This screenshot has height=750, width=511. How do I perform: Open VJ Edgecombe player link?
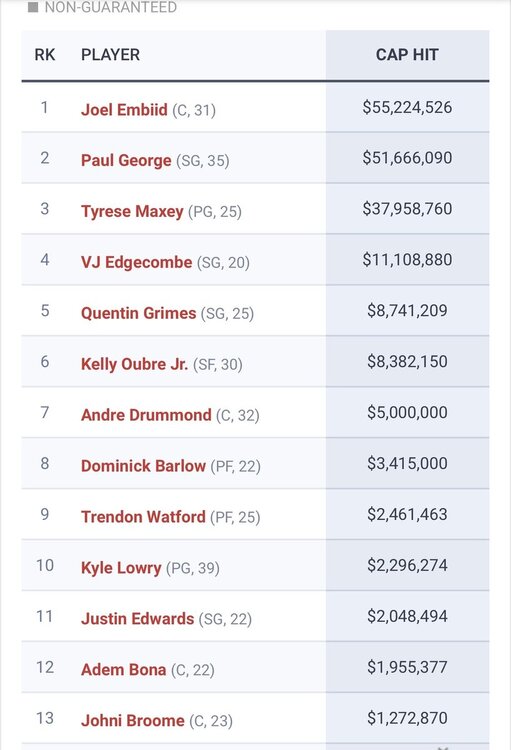[136, 262]
